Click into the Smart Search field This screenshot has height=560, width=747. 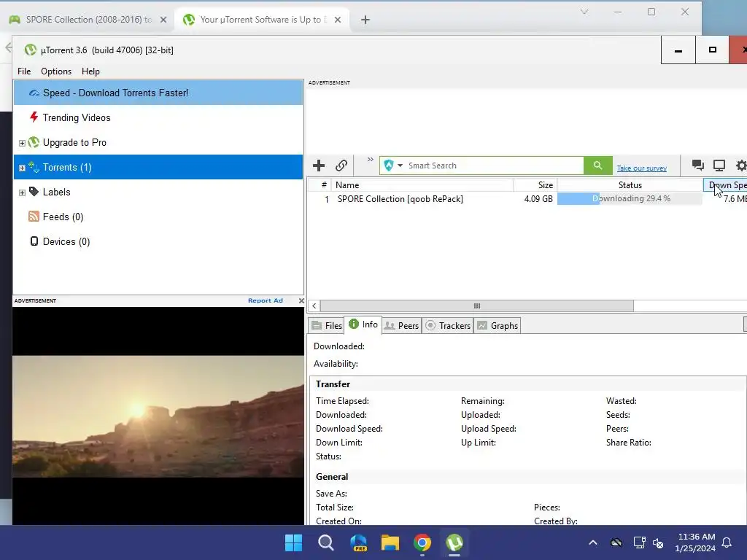pyautogui.click(x=494, y=166)
